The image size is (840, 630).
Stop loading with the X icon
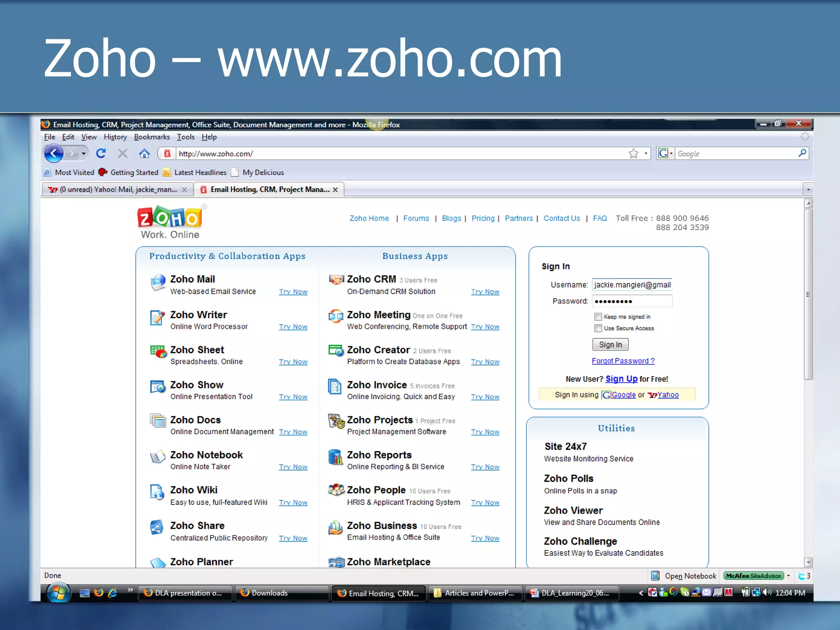coord(122,153)
